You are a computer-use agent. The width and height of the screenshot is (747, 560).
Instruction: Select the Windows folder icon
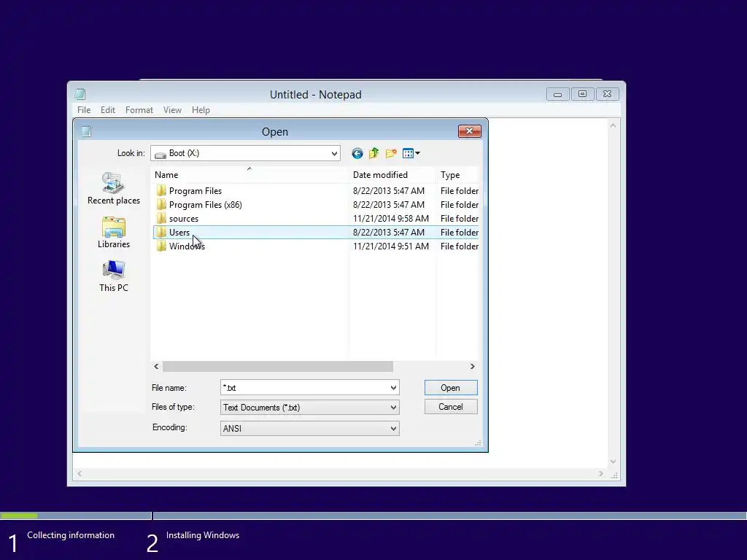click(x=161, y=246)
